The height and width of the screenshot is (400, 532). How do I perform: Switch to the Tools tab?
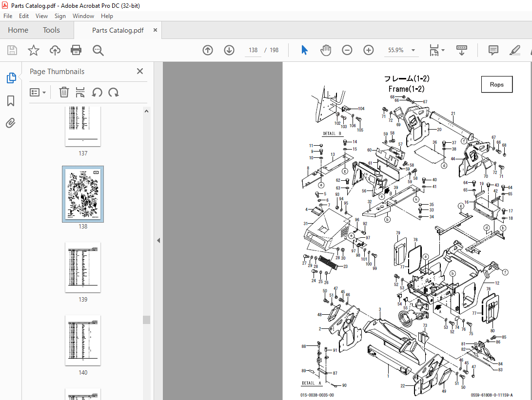coord(51,30)
